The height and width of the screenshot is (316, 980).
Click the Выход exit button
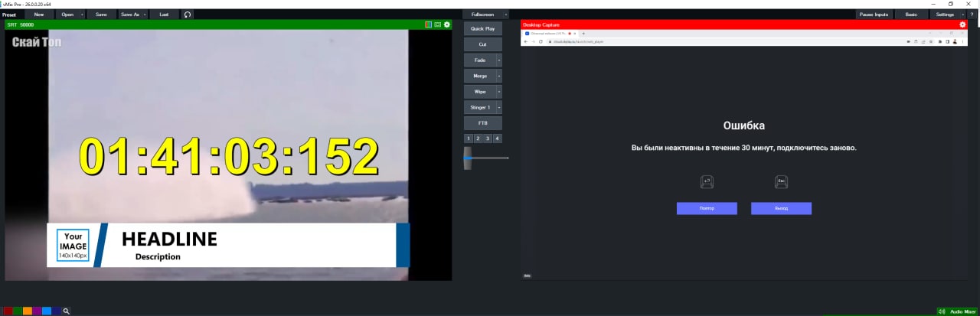pos(781,208)
